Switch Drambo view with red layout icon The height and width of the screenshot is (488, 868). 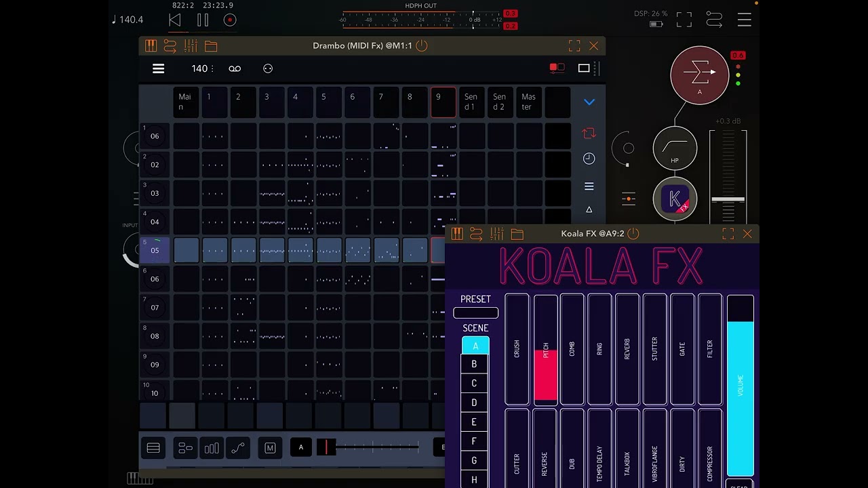tap(557, 68)
